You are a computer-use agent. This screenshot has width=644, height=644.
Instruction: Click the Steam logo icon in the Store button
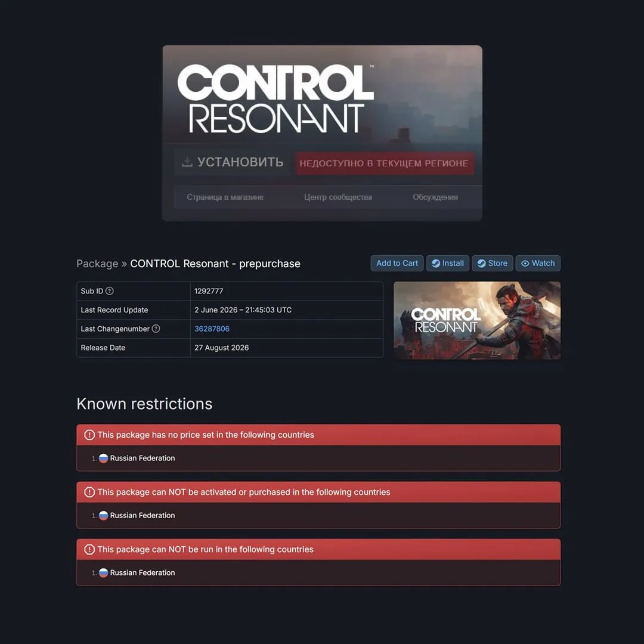click(481, 264)
